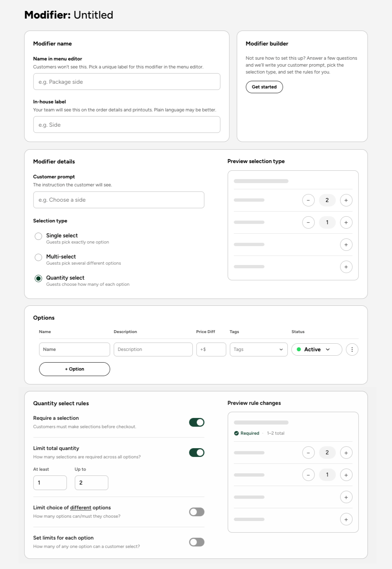Viewport: 392px width, 569px height.
Task: Click the three-dot menu on the option row
Action: pyautogui.click(x=352, y=349)
